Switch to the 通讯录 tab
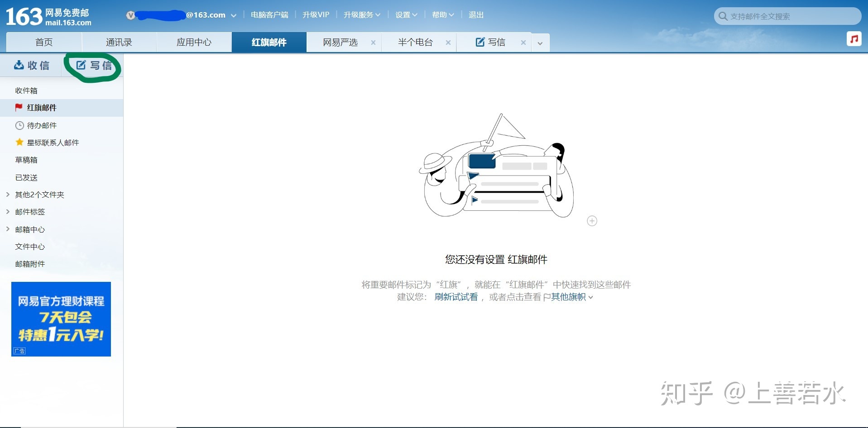This screenshot has width=868, height=428. (x=119, y=42)
